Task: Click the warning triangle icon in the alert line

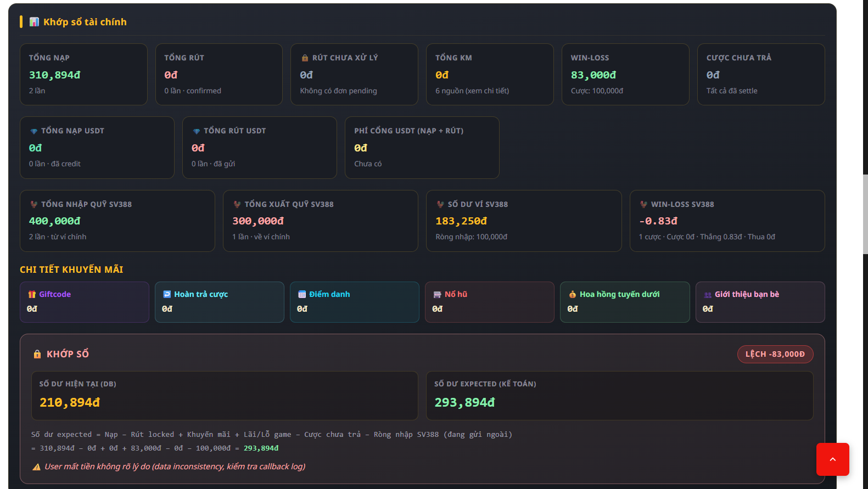Action: pos(36,467)
